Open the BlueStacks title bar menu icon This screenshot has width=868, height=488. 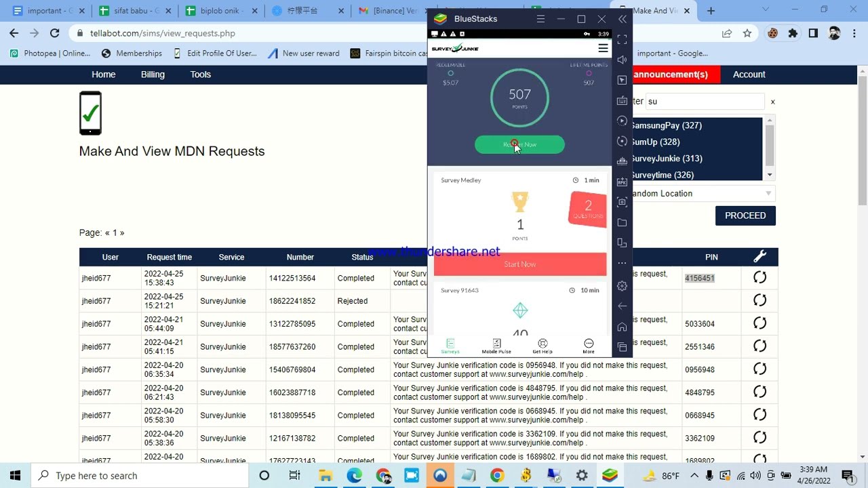(540, 19)
